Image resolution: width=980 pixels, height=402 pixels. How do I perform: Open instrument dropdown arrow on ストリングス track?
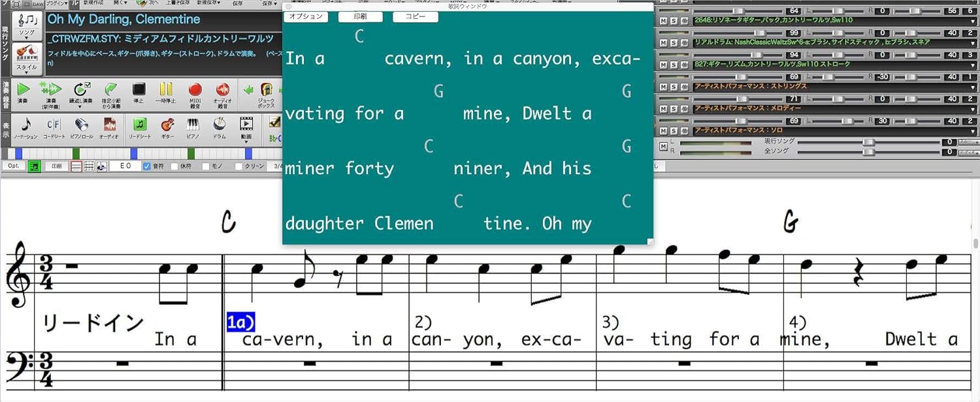point(974,86)
